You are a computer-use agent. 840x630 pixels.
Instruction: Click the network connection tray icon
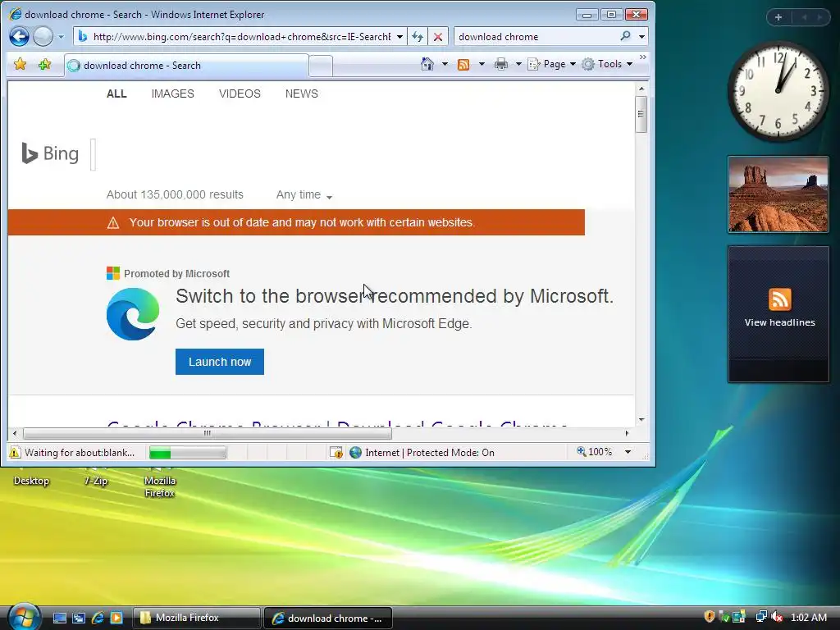(x=760, y=617)
